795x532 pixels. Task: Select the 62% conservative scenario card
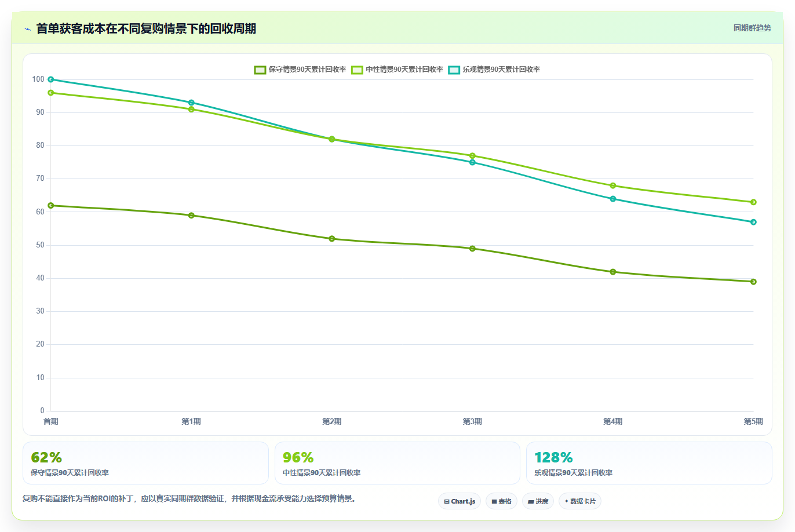point(145,463)
